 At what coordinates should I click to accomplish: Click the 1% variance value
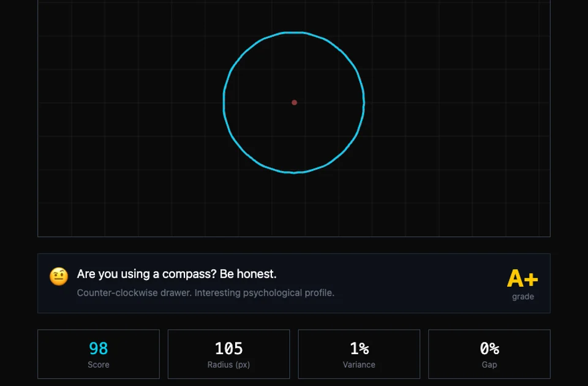pyautogui.click(x=360, y=349)
